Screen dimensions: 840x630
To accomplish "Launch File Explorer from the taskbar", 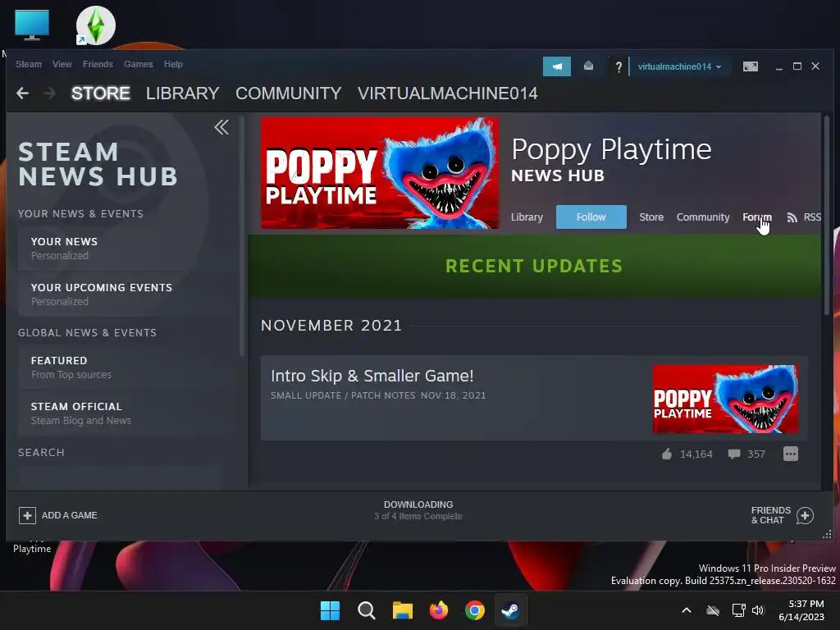I will pyautogui.click(x=402, y=610).
